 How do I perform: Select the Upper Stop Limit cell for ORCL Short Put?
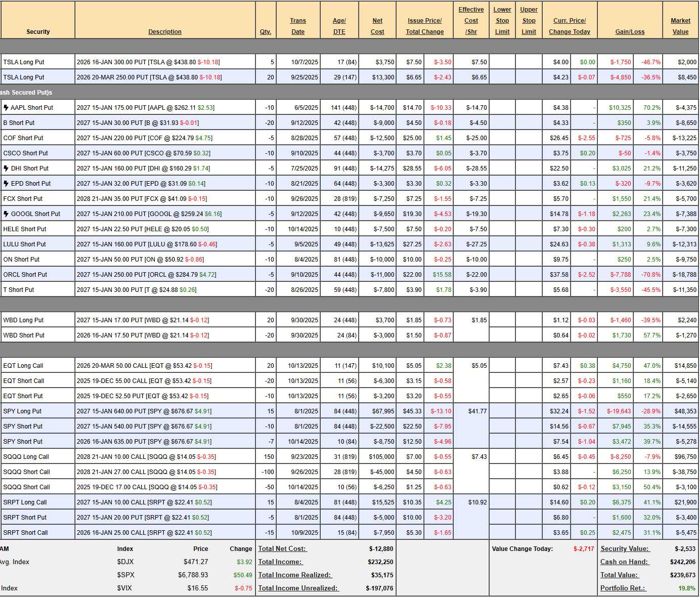(x=529, y=275)
